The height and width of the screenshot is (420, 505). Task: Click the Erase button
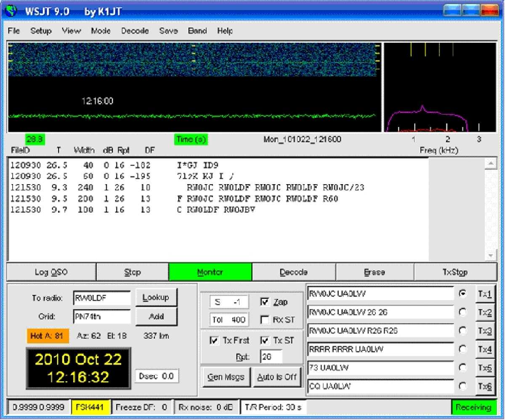coord(375,272)
